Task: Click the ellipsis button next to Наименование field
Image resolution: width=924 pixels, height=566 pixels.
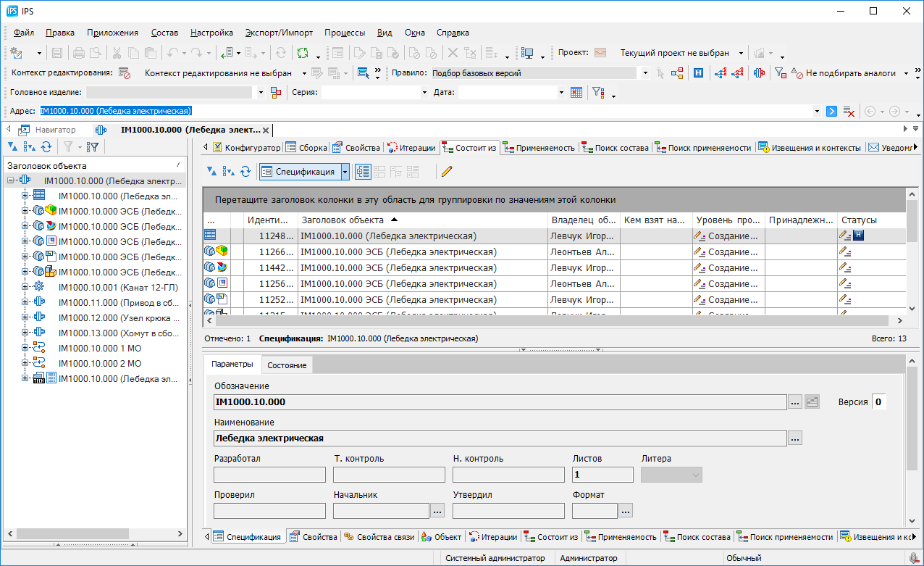Action: (x=794, y=438)
